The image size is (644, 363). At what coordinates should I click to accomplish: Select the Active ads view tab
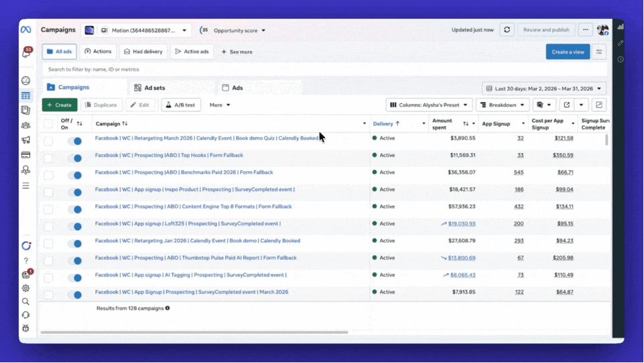pos(192,52)
